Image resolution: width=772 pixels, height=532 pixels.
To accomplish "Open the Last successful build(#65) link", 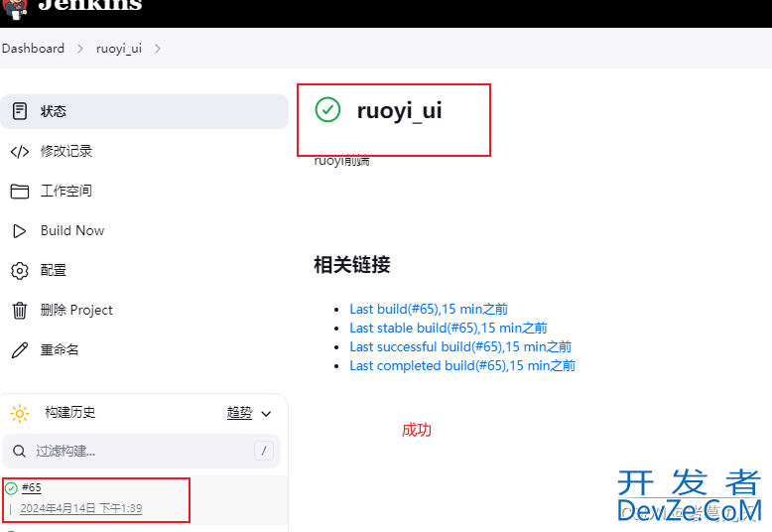I will (x=460, y=346).
